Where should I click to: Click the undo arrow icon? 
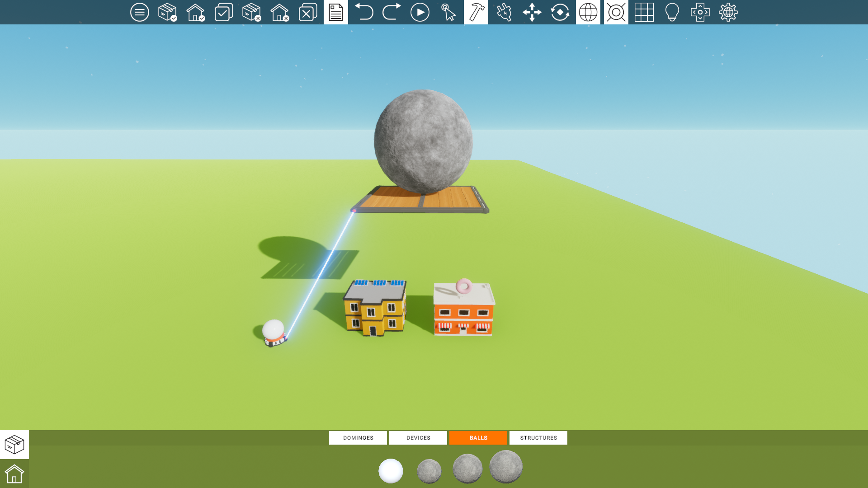click(x=363, y=12)
